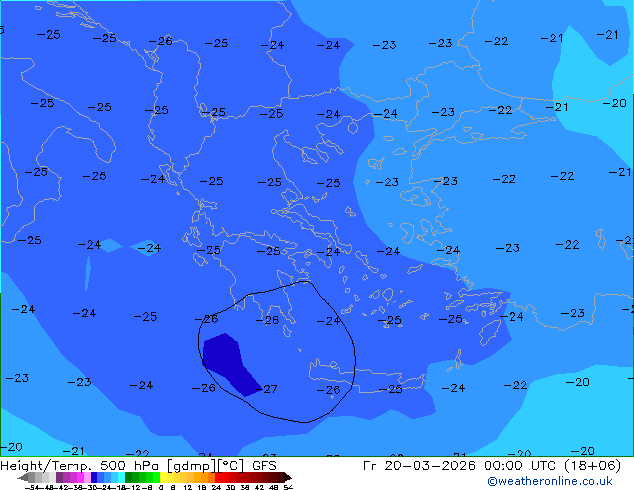Click the "-30" legend scale value

91,488
